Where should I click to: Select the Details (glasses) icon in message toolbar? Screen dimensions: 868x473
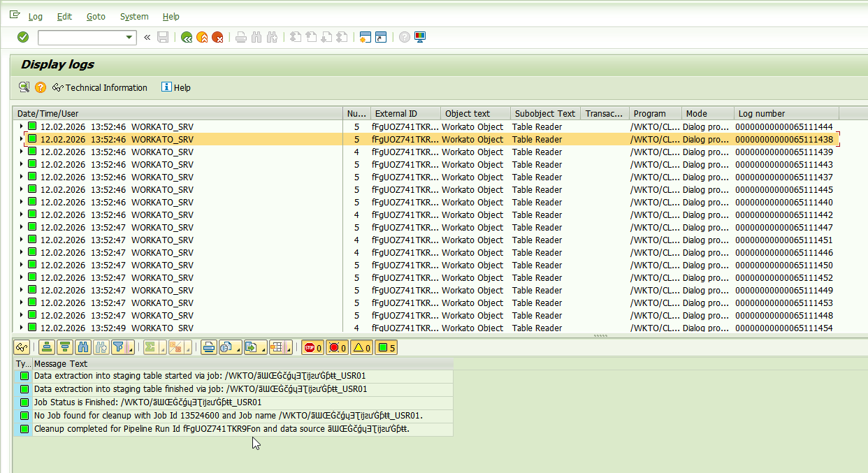(23, 347)
